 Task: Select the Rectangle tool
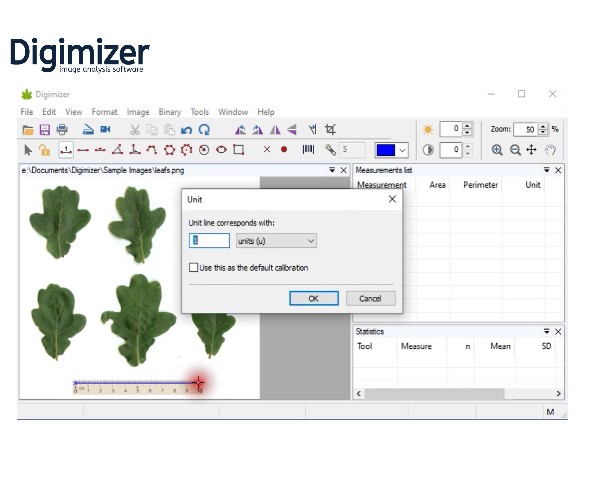pyautogui.click(x=238, y=150)
